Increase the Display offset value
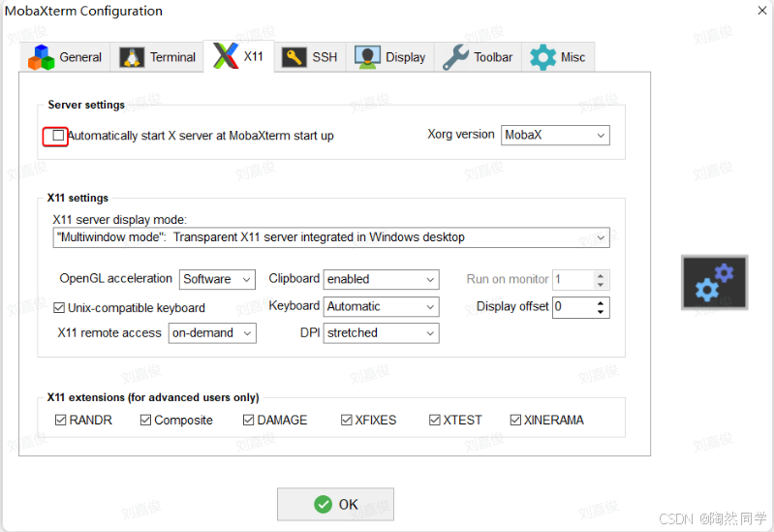This screenshot has height=532, width=774. pyautogui.click(x=601, y=302)
